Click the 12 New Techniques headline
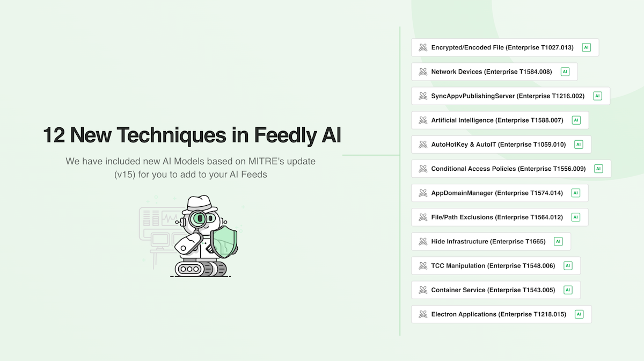Viewport: 644px width, 361px height. click(192, 135)
